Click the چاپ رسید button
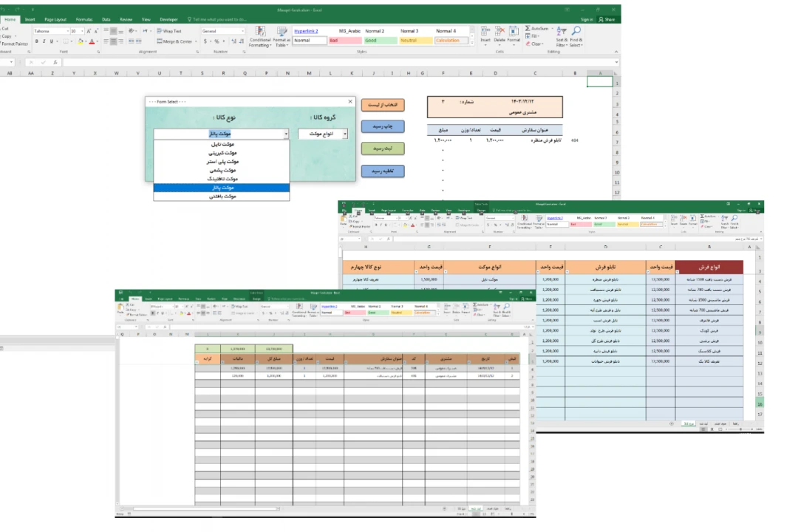This screenshot has width=798, height=532. (382, 126)
